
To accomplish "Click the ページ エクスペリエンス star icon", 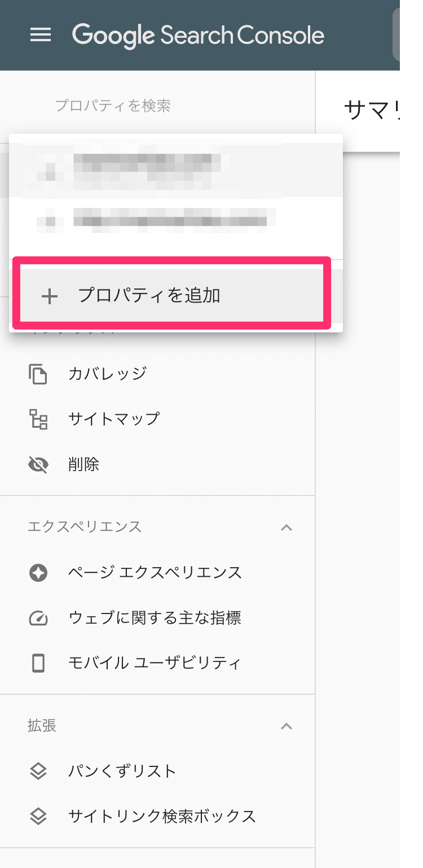I will [x=38, y=573].
